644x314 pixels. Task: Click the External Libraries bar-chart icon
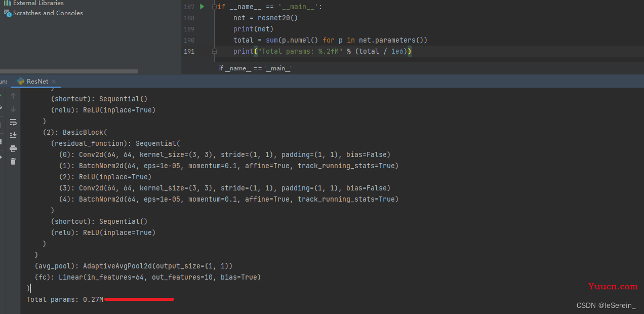tap(7, 3)
